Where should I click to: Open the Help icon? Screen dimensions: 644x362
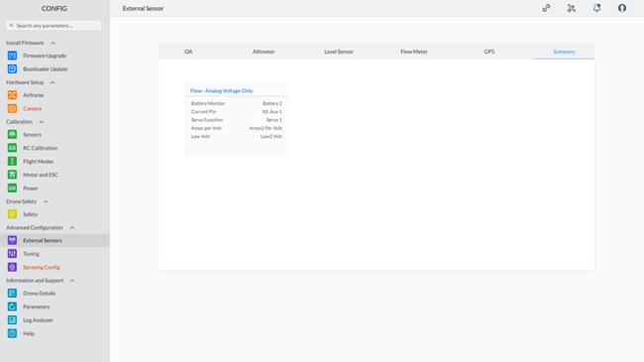[x=12, y=333]
